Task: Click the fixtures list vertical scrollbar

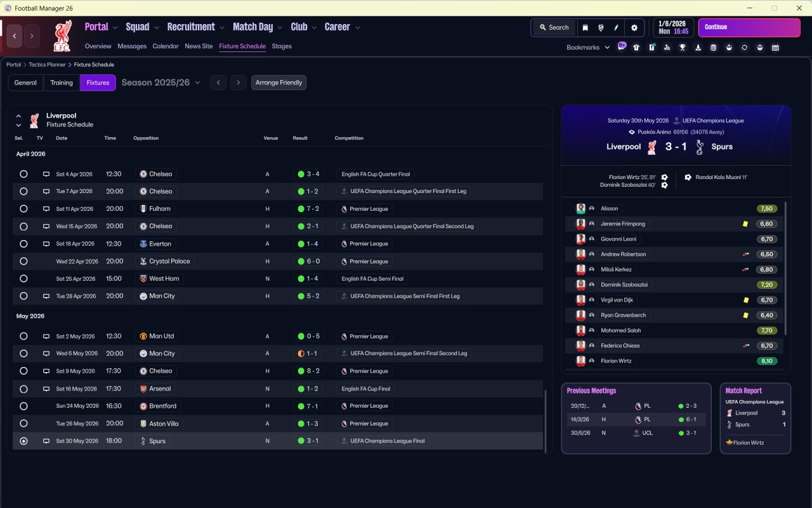Action: 545,421
